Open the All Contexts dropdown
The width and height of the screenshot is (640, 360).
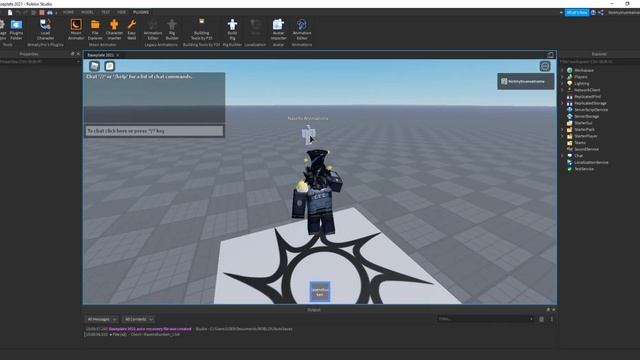click(x=138, y=319)
